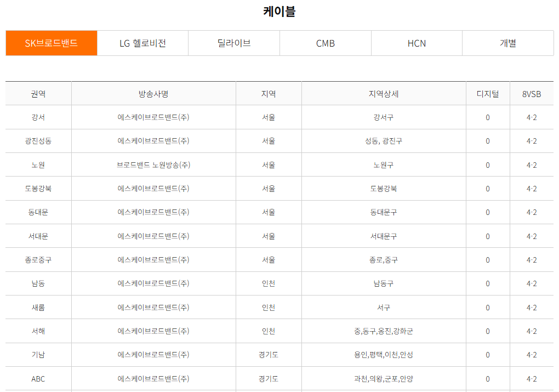Select the SK브로드밴드 tab
This screenshot has height=392, width=559.
(x=51, y=42)
